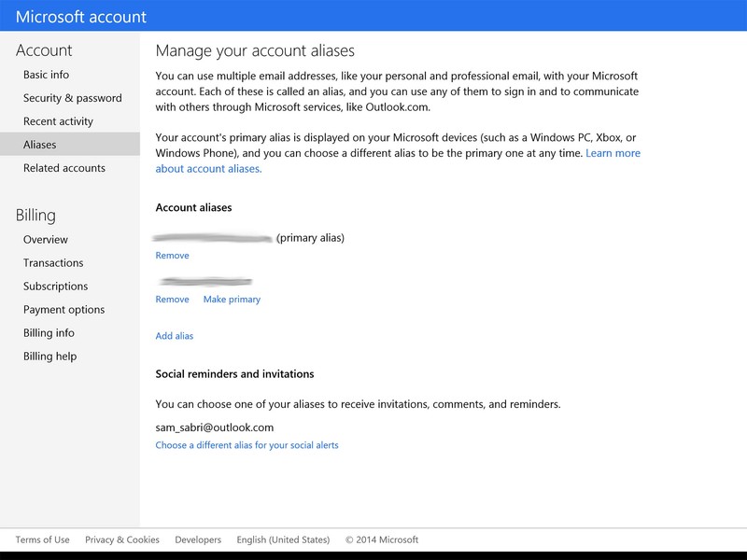Screen dimensions: 747x560
Task: Go to Subscriptions in Billing
Action: (55, 287)
